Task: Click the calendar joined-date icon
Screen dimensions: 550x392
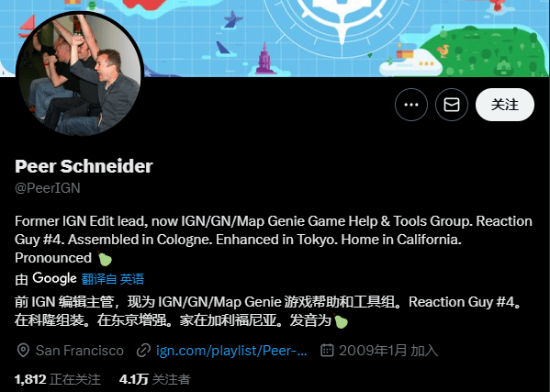Action: pos(327,351)
